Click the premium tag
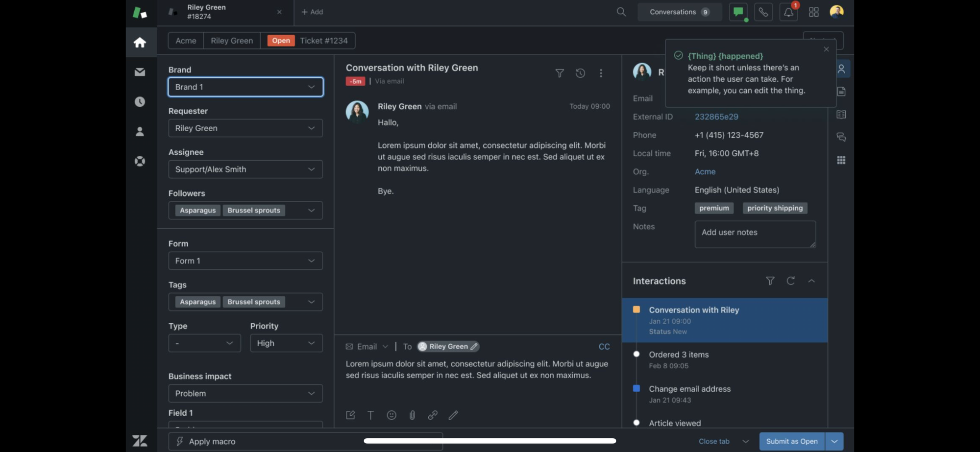Viewport: 980px width, 452px height. (714, 208)
